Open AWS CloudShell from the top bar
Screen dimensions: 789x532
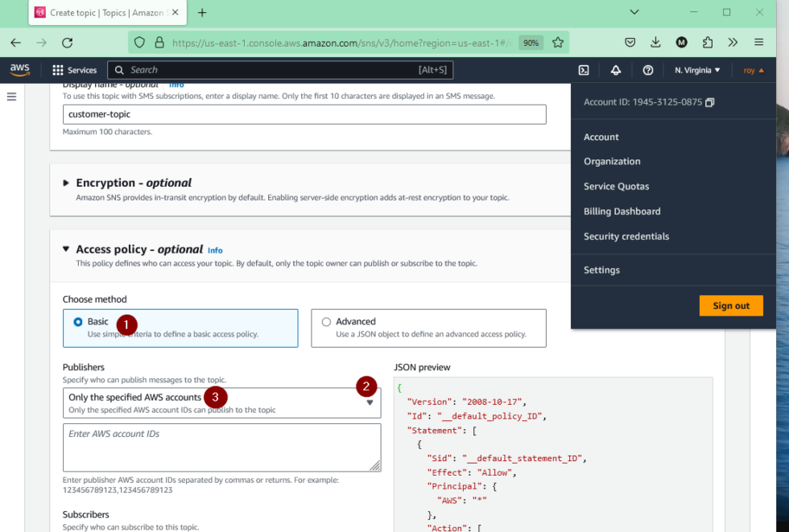pos(584,70)
